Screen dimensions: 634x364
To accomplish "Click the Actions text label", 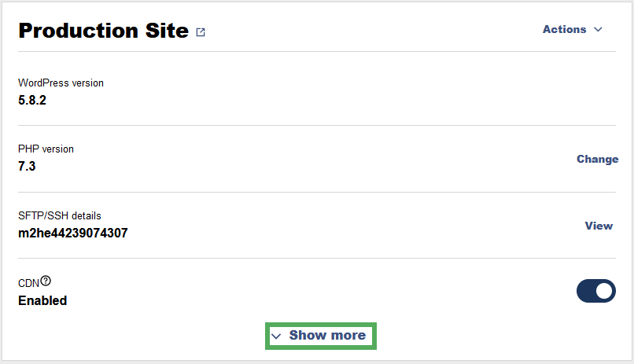I will click(x=565, y=30).
